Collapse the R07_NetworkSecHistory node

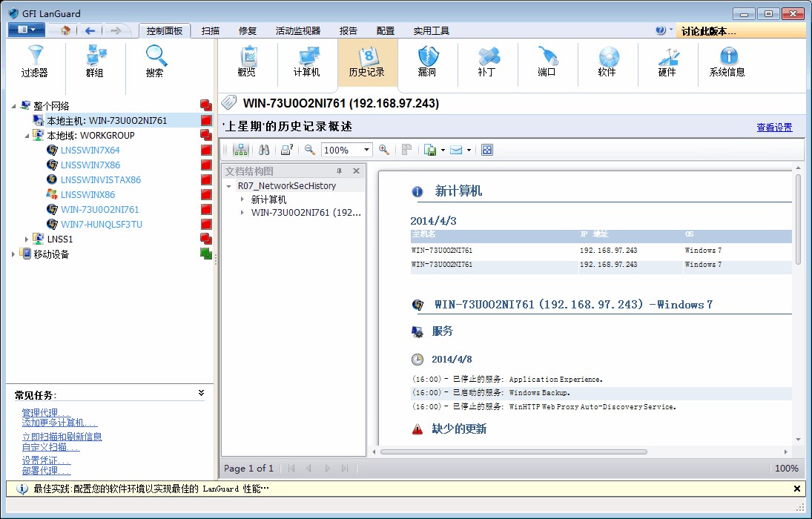click(229, 186)
